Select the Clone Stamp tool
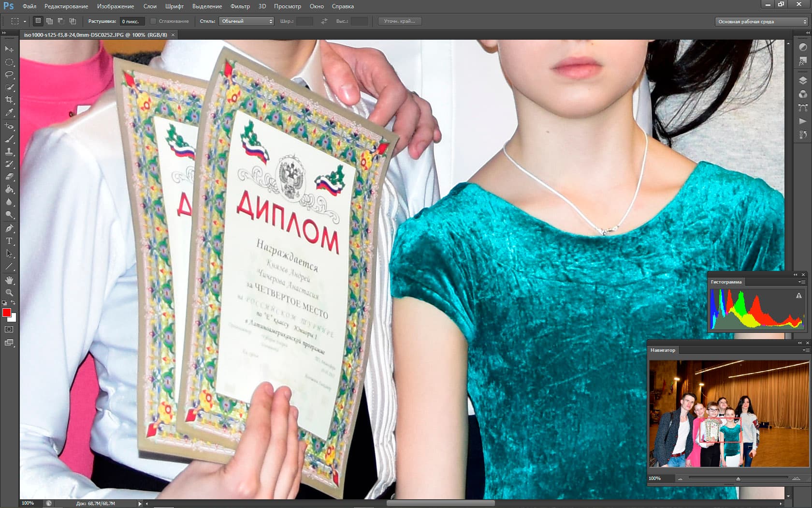 (x=9, y=151)
